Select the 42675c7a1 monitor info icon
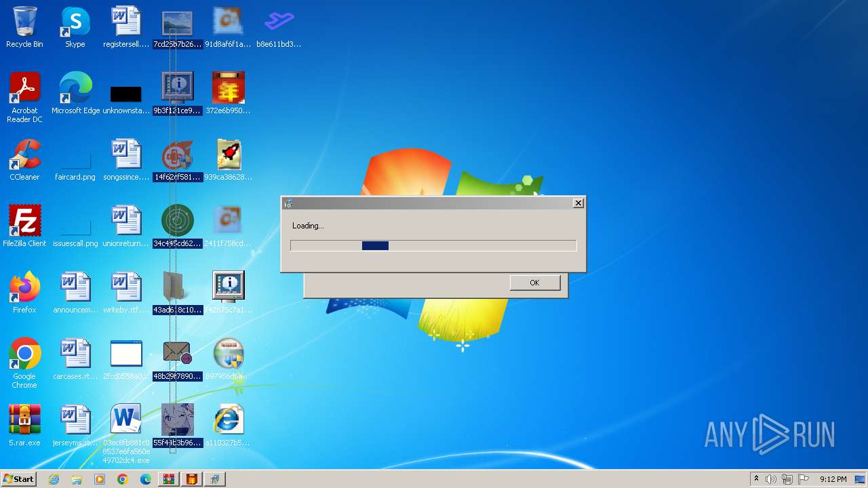The image size is (868, 488). tap(228, 293)
